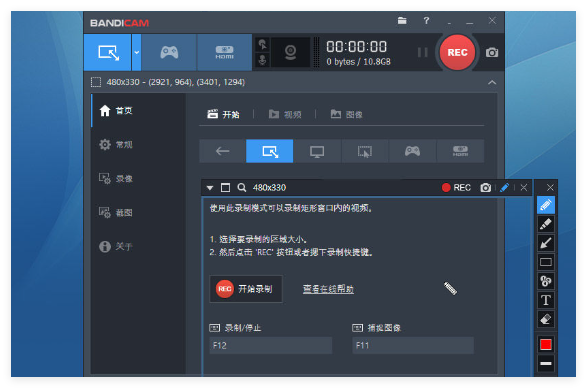587x388 pixels.
Task: Select the numbering stamp drawing tool
Action: pos(546,281)
